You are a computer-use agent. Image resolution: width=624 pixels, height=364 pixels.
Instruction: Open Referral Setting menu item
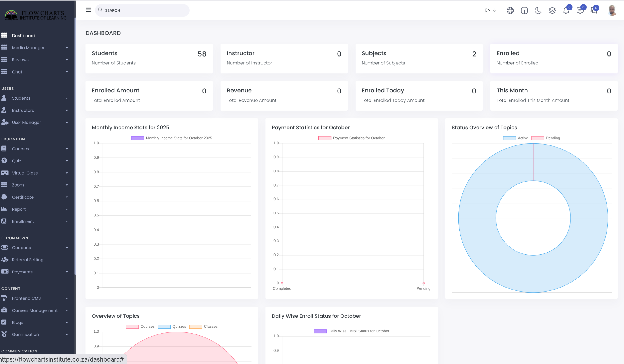27,260
